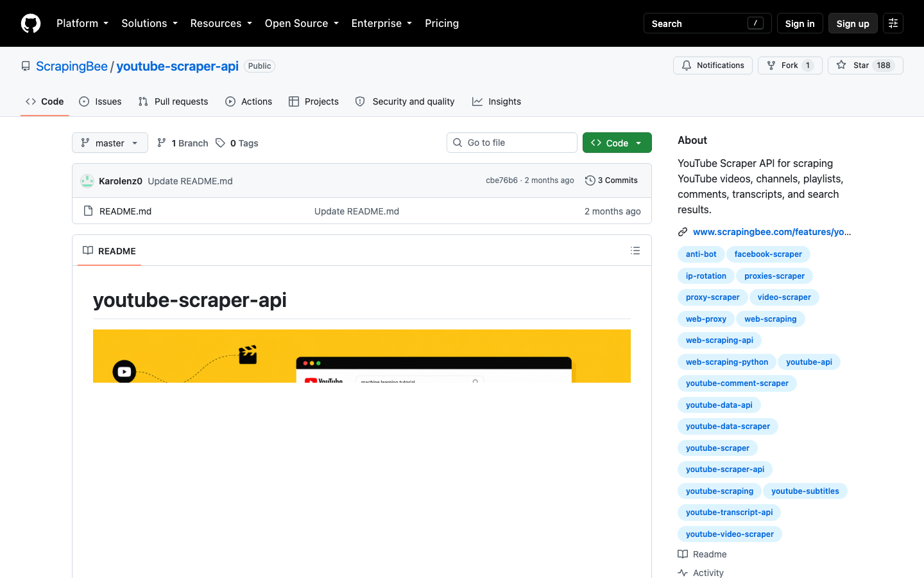
Task: Select the proxies-scraper topic tag
Action: pyautogui.click(x=774, y=276)
